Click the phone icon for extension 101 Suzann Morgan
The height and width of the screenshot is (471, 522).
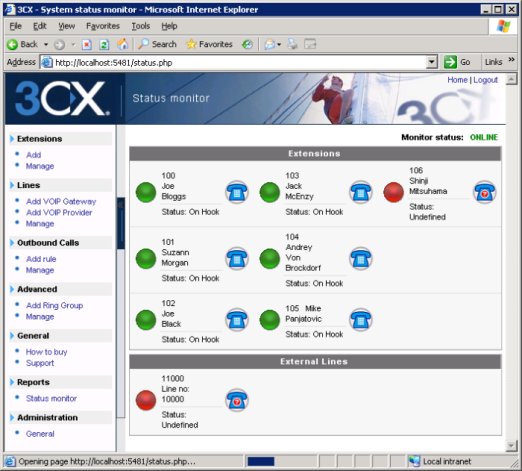[237, 259]
